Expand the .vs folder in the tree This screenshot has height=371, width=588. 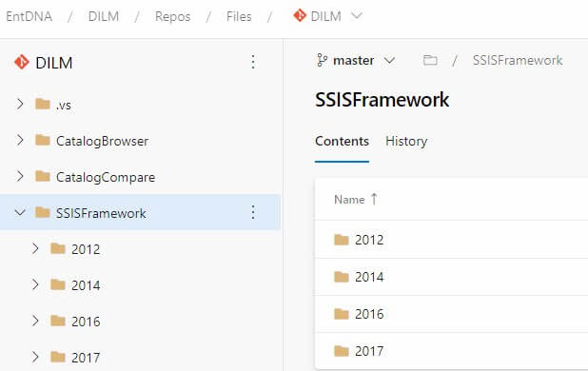point(20,104)
